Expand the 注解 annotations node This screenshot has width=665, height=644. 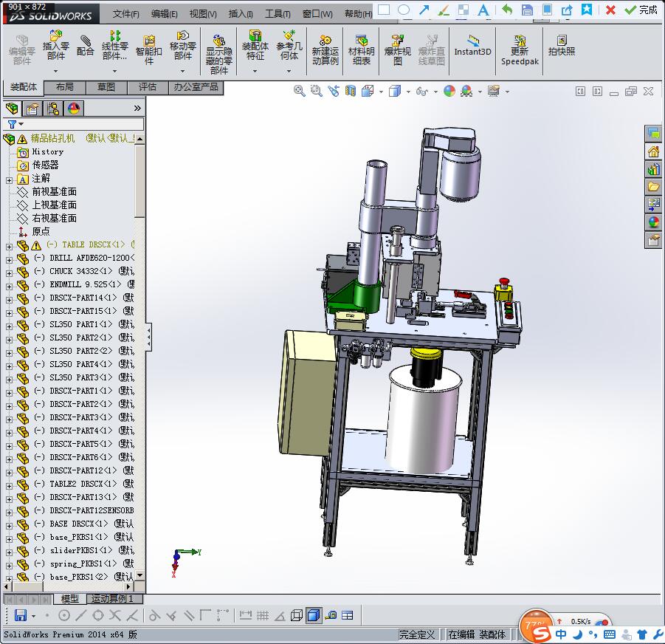click(x=9, y=180)
